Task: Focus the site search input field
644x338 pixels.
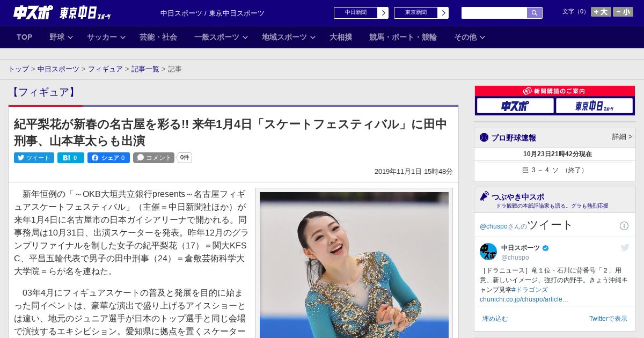Action: tap(494, 13)
